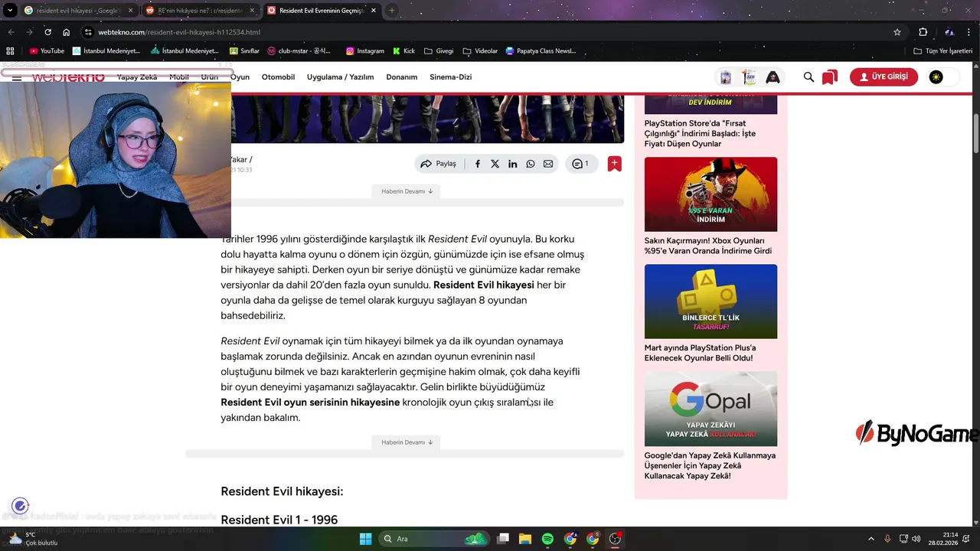Screen dimensions: 980x551
Task: Open Spotify from taskbar
Action: [x=547, y=539]
